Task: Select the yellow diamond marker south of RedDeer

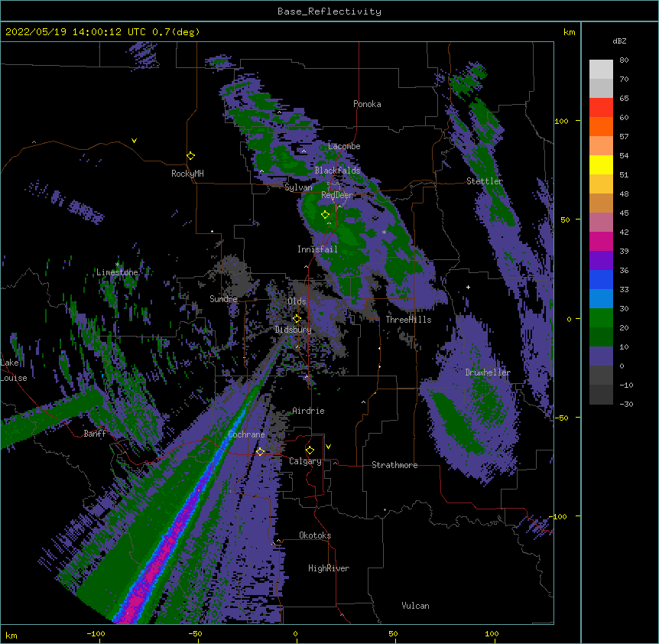Action: 325,214
